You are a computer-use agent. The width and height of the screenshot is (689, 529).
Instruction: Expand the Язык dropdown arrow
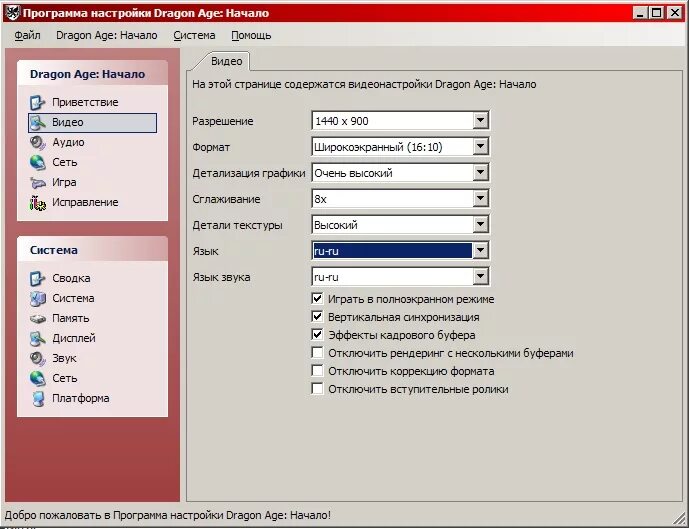(480, 250)
